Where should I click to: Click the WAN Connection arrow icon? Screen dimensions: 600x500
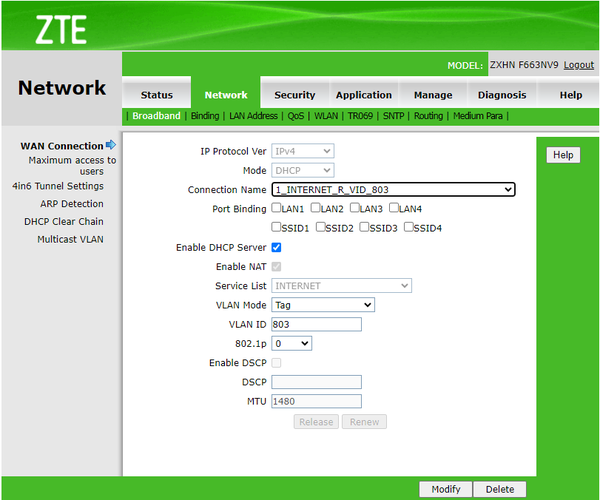click(x=111, y=146)
